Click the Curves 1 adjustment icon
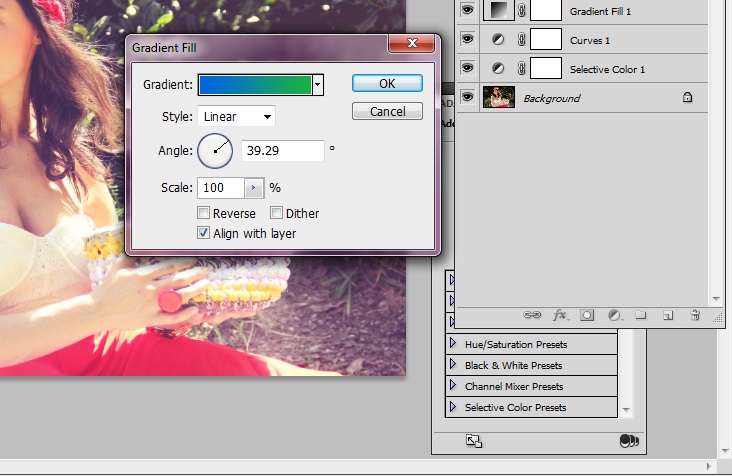 click(x=497, y=40)
